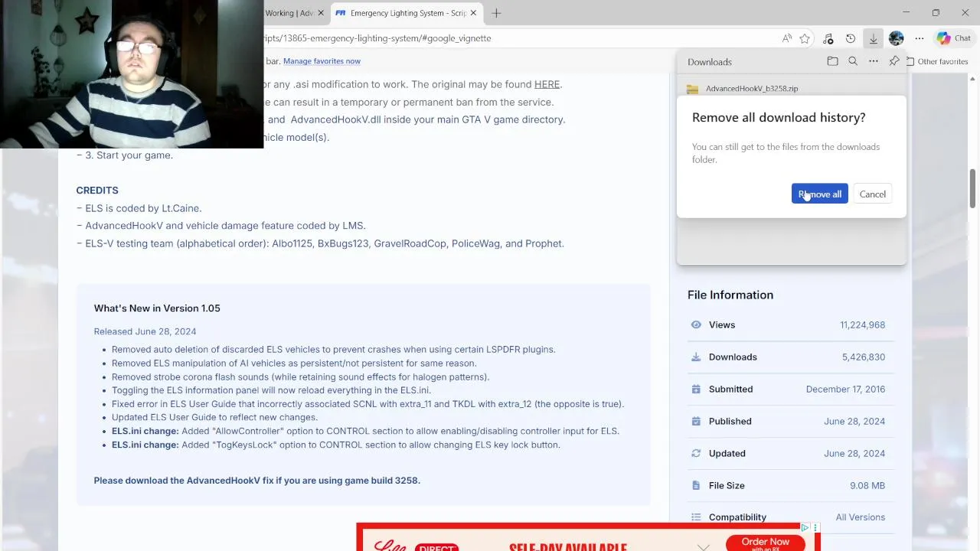Follow the Manage favorites now link
Image resolution: width=980 pixels, height=551 pixels.
coord(322,61)
